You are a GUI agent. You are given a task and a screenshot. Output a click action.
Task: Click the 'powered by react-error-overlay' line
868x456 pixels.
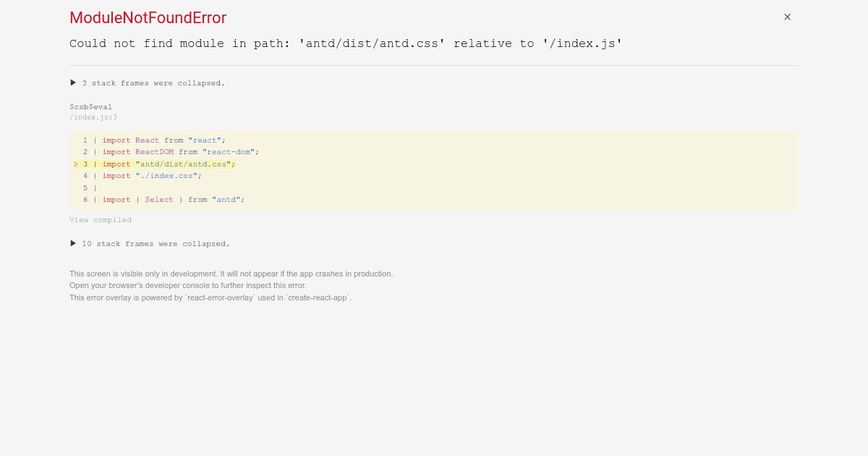click(x=210, y=297)
